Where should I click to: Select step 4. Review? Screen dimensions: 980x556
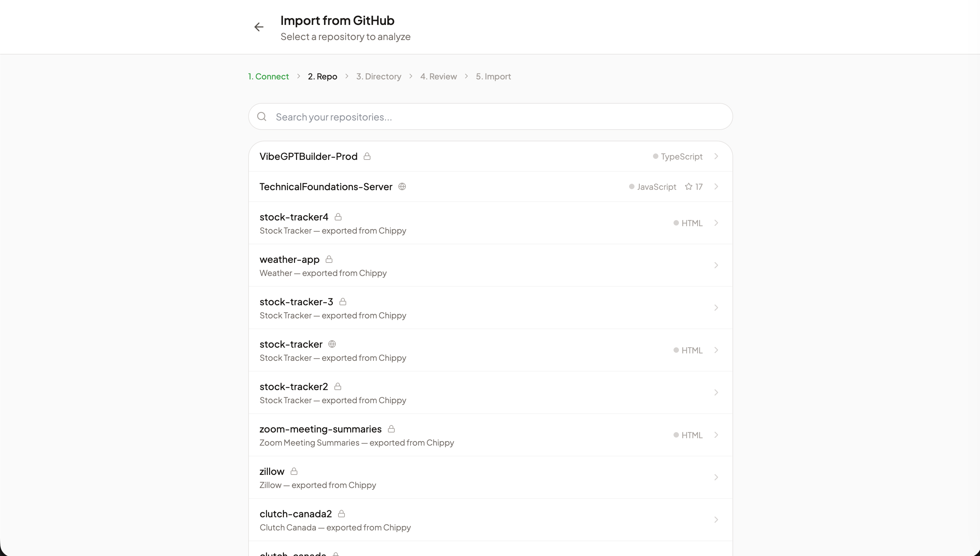[438, 76]
